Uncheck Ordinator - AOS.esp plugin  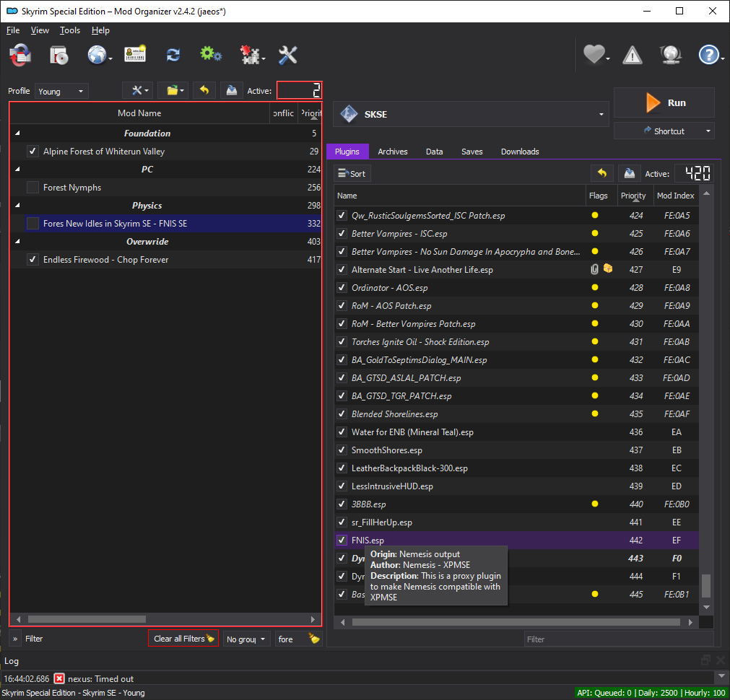tap(342, 287)
